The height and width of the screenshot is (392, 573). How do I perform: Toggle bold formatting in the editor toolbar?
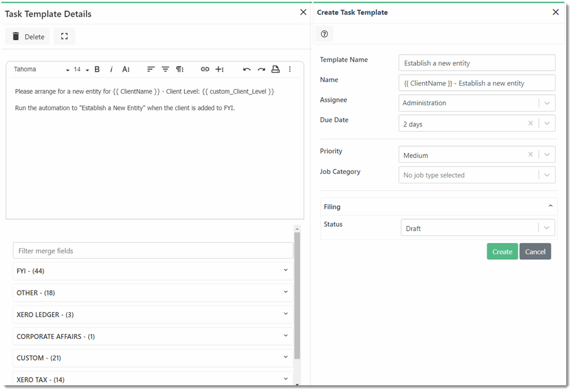coord(97,69)
